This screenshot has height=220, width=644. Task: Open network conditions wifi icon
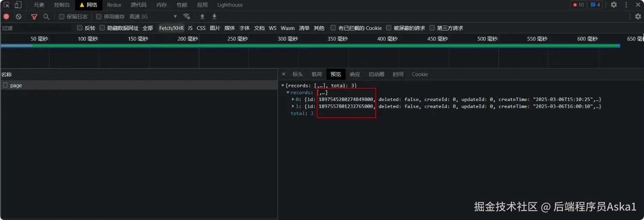[187, 17]
